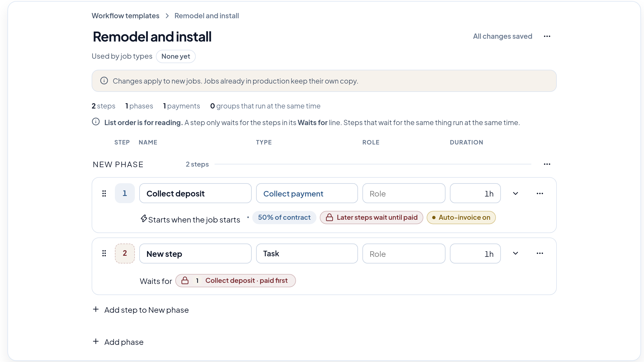
Task: Open the Collect payment type dropdown
Action: coord(307,193)
